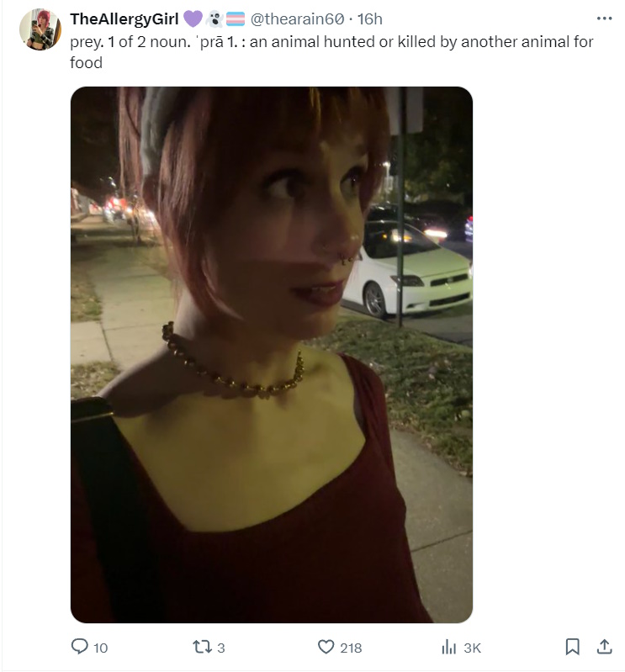
Task: Click the TheAllergyGirl display name
Action: [124, 19]
